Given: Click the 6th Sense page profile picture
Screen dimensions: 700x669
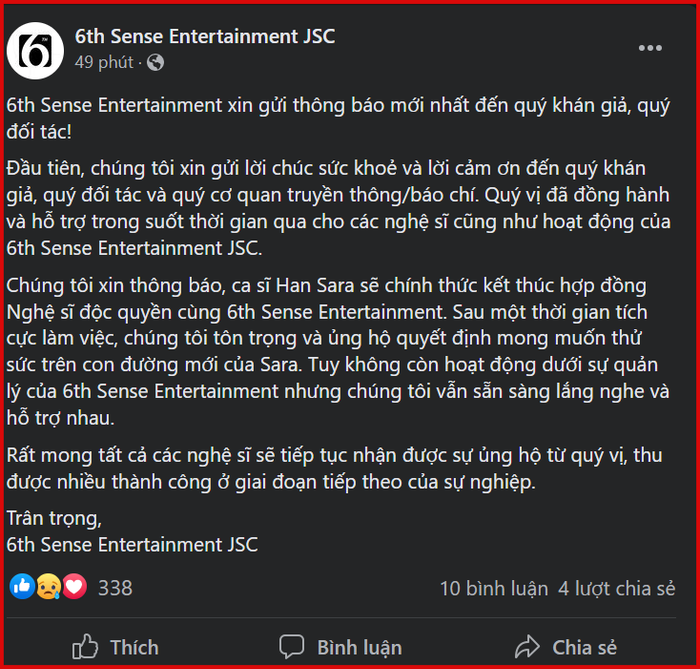Looking at the screenshot, I should (36, 48).
